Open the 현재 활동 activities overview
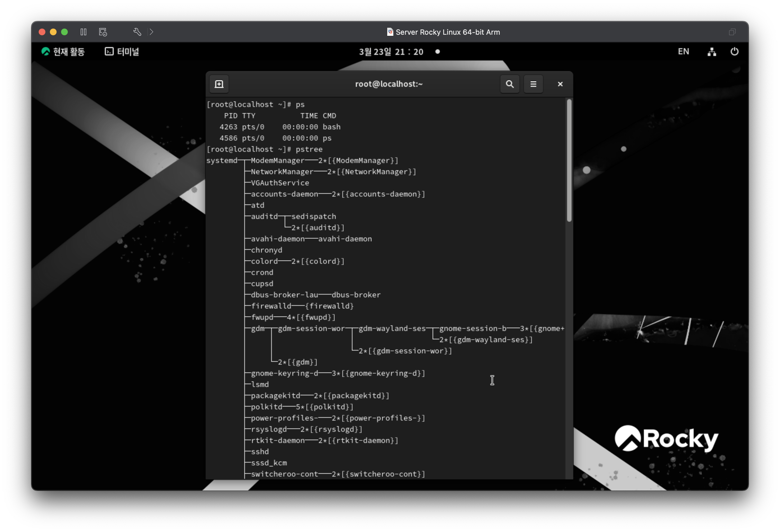The height and width of the screenshot is (532, 780). [x=63, y=52]
